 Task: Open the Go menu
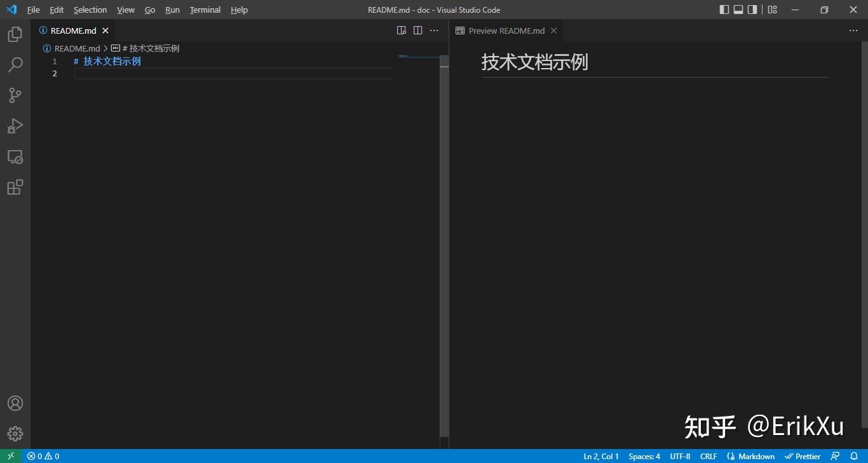pos(150,10)
